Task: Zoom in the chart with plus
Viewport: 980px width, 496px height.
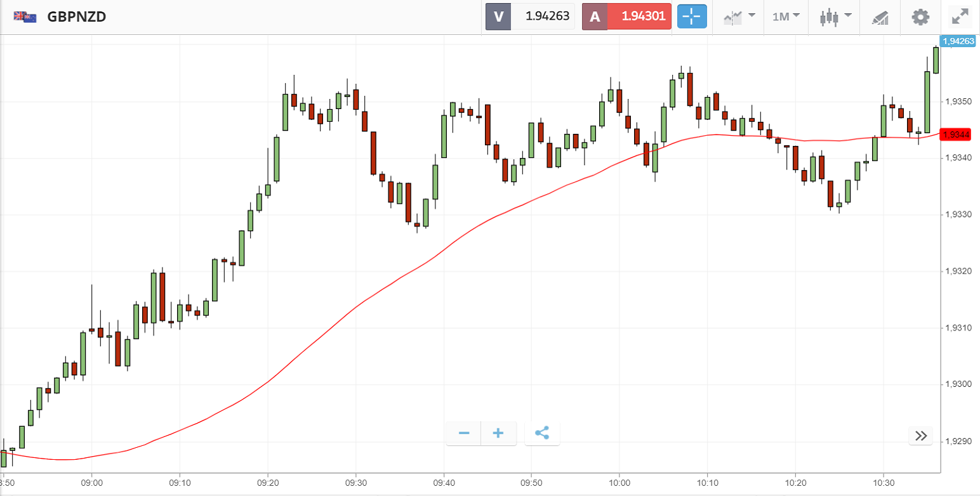Action: (x=498, y=434)
